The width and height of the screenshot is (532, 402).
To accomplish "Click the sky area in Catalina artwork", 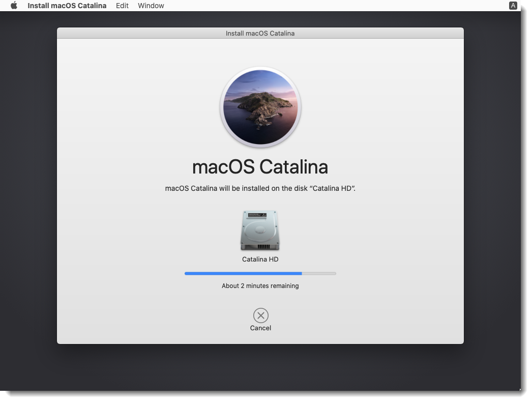I will tap(260, 81).
